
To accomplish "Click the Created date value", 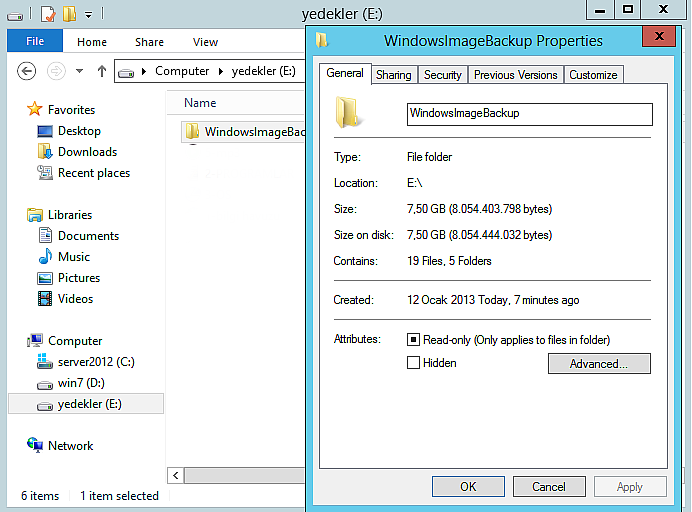I will (493, 300).
